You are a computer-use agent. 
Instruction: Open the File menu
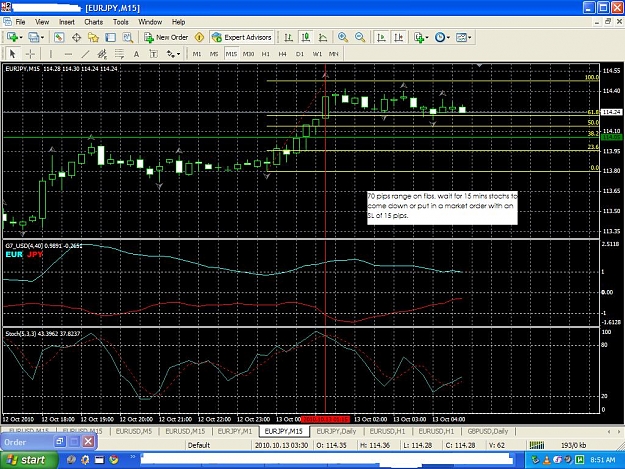[20, 22]
